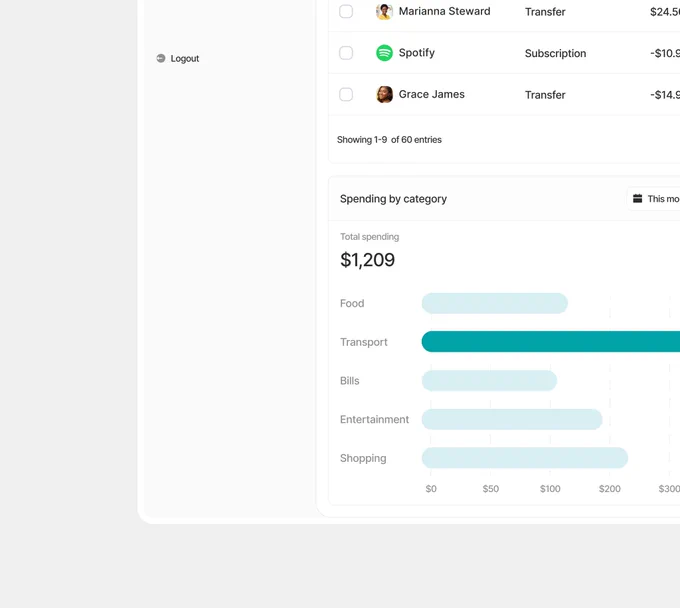Click the Logout icon in sidebar

pos(161,58)
